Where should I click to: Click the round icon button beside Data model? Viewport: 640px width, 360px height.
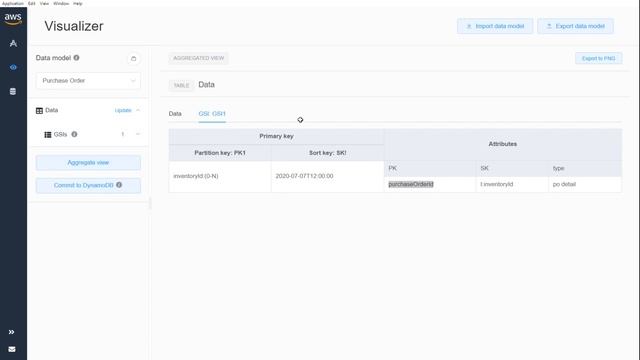[x=133, y=59]
